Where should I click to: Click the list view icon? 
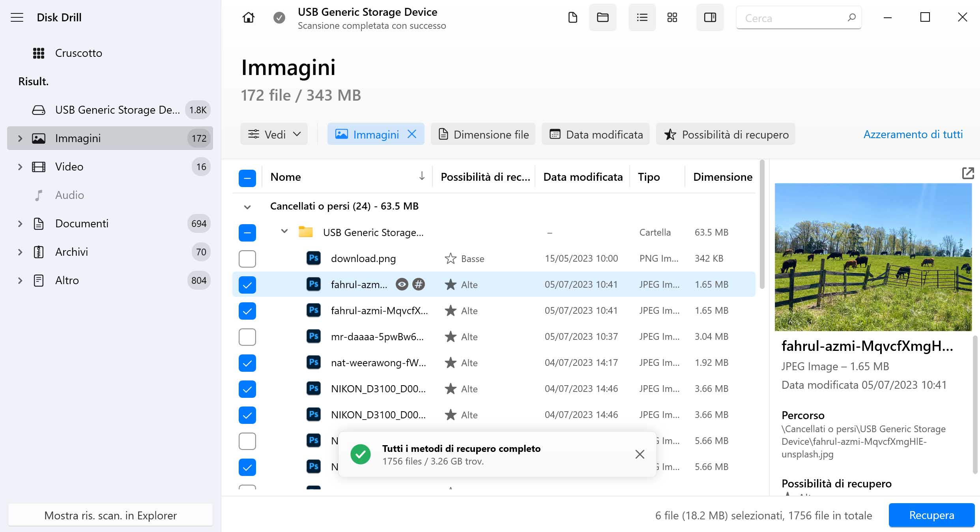tap(641, 18)
